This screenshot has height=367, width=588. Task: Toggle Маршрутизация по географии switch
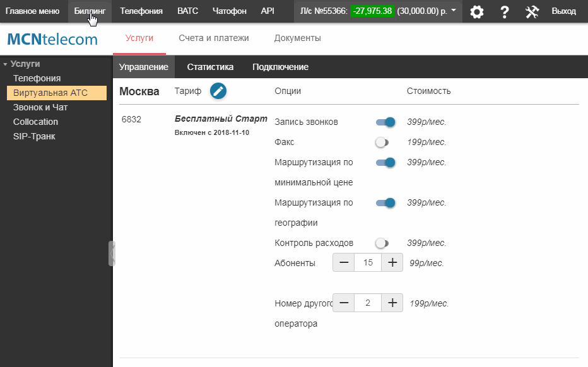pos(385,203)
